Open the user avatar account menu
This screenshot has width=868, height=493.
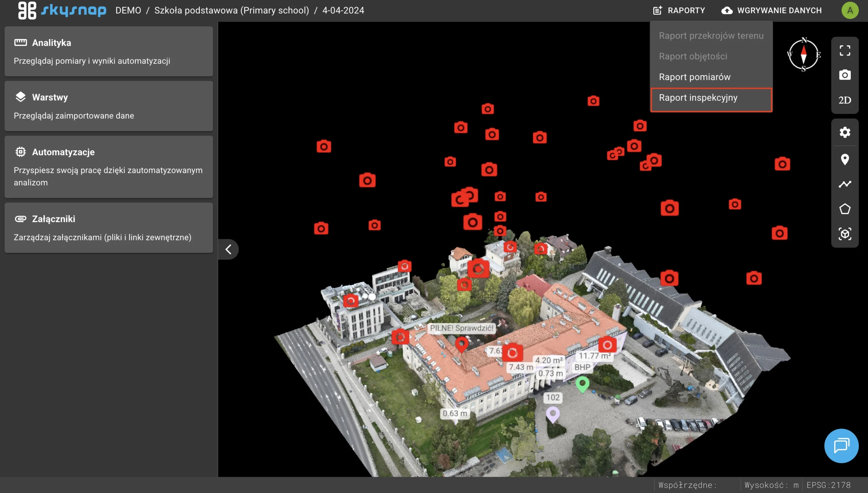coord(850,10)
